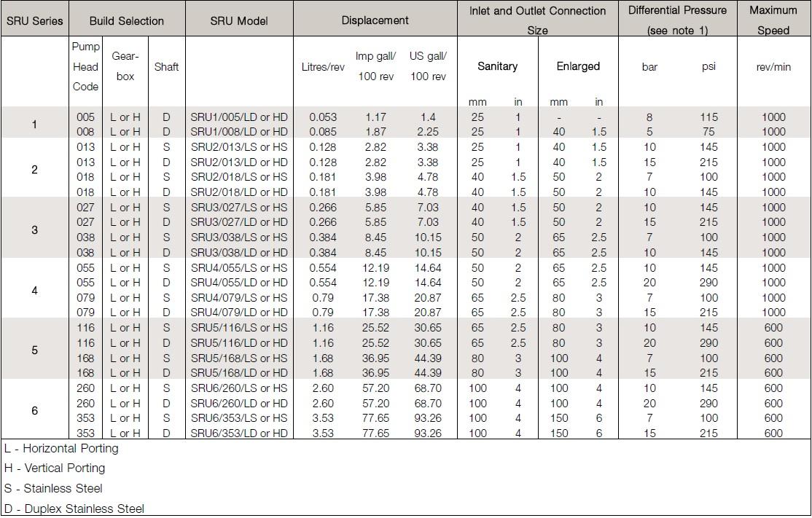Click the Litres/rev subheader
812x518 pixels.
click(x=323, y=67)
